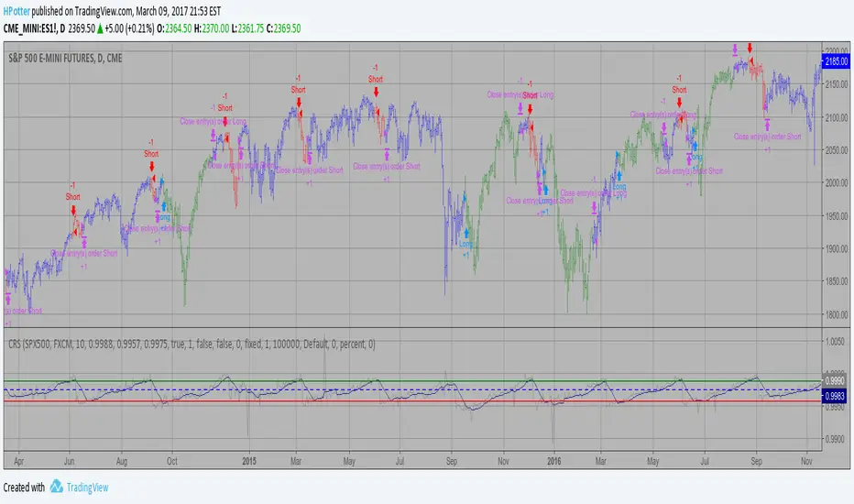
Task: Click the 1950.00 price axis label
Action: (836, 215)
